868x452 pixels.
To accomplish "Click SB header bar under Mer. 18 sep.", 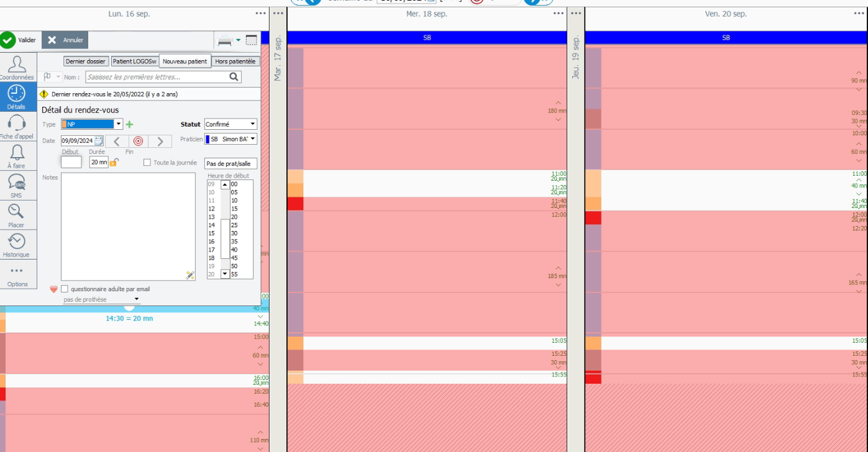I will point(427,38).
